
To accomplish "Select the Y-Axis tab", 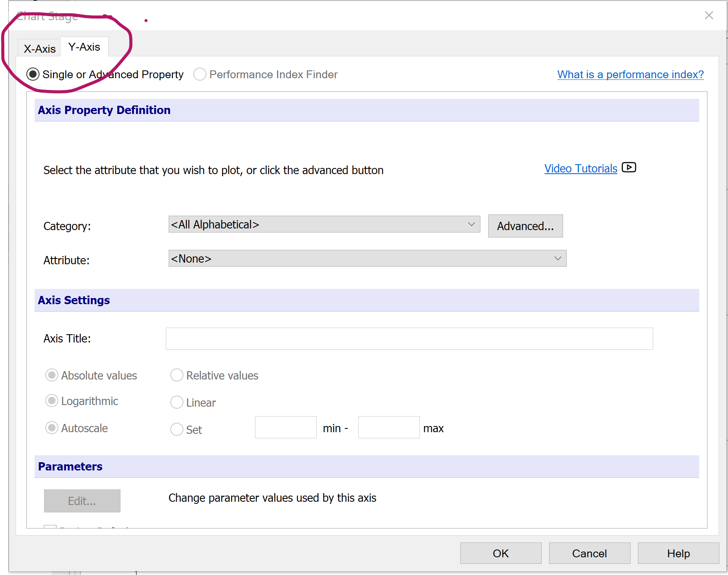I will pos(84,47).
